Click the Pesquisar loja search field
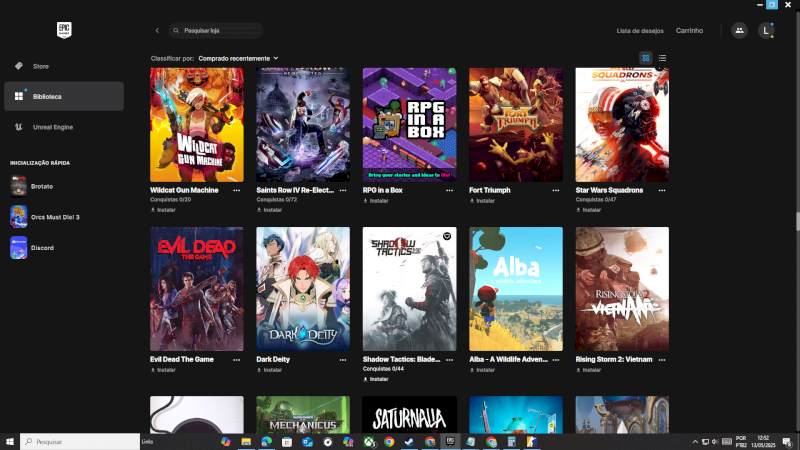The height and width of the screenshot is (450, 800). pyautogui.click(x=216, y=31)
